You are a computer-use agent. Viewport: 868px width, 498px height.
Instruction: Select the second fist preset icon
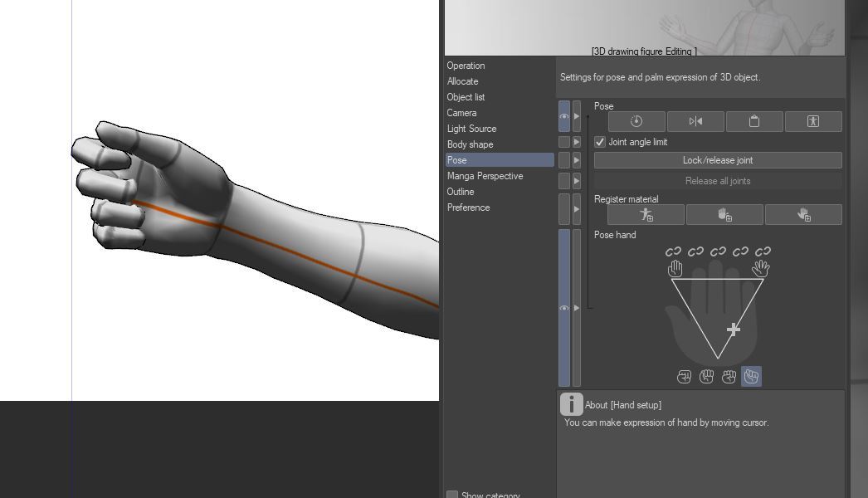pos(706,377)
